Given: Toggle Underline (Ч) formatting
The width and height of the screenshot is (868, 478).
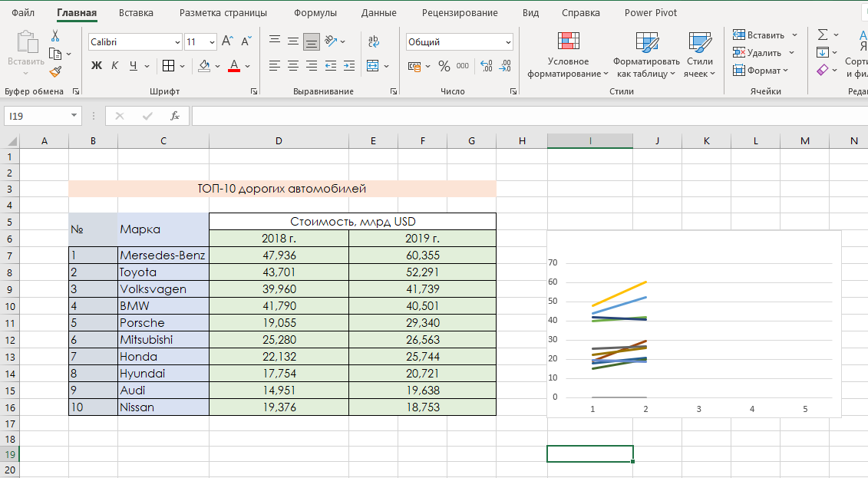Looking at the screenshot, I should (134, 66).
